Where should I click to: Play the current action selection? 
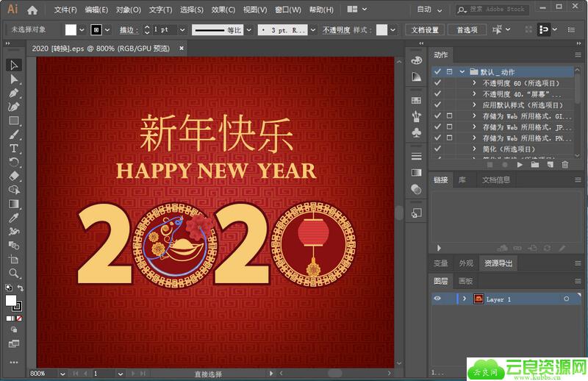(520, 165)
